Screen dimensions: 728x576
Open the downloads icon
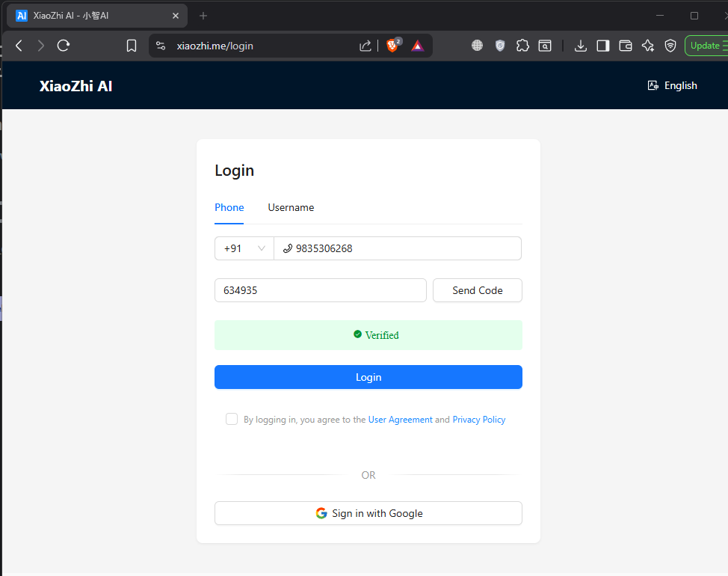(x=580, y=46)
